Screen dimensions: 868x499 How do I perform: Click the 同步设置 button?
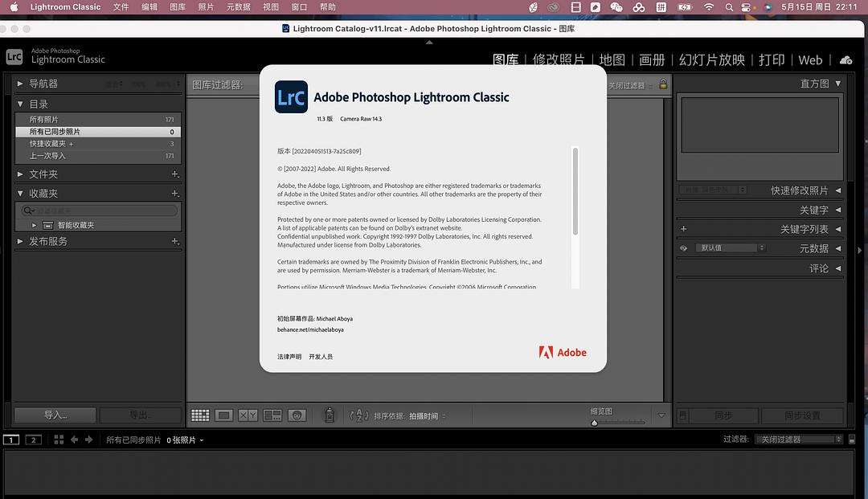pos(802,415)
